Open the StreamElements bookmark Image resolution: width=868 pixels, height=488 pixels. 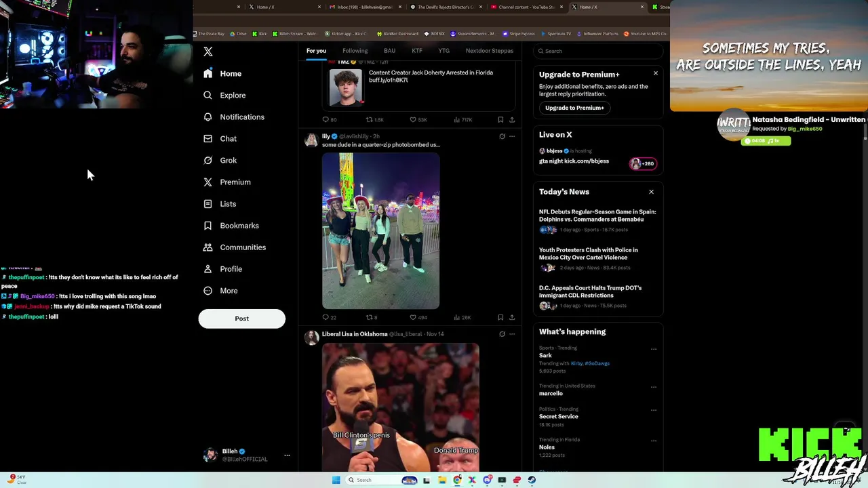click(473, 33)
